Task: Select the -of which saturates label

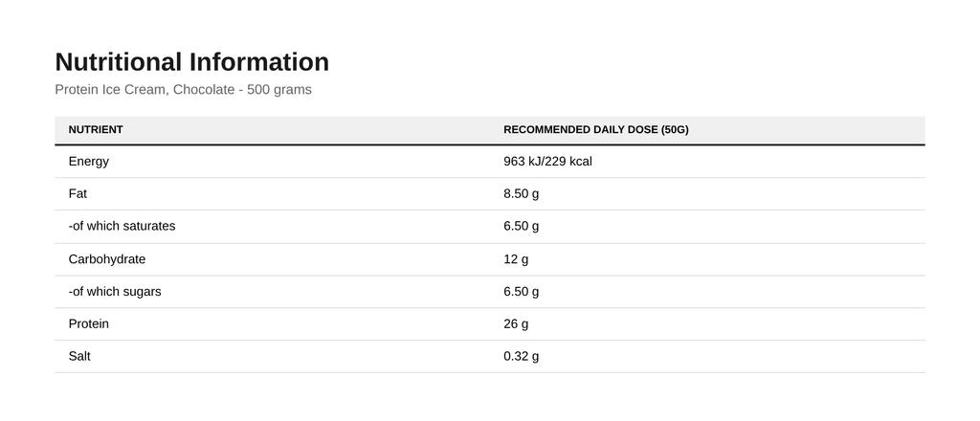Action: click(x=122, y=226)
